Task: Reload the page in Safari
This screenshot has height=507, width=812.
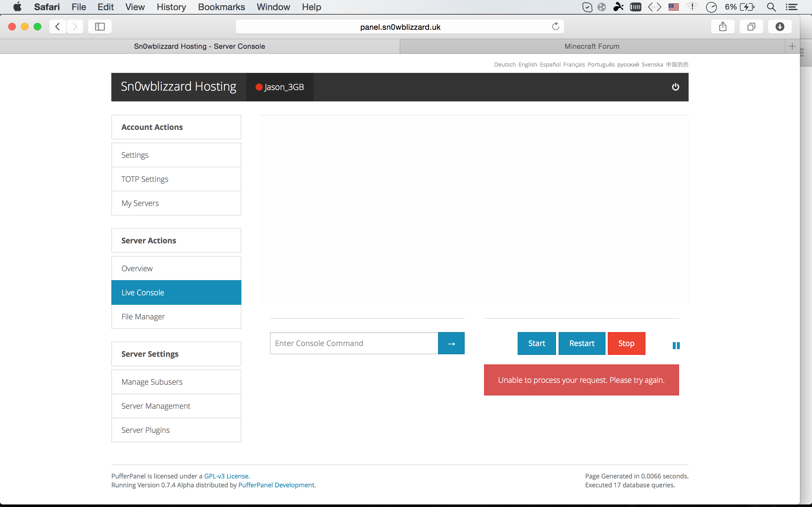Action: tap(555, 27)
